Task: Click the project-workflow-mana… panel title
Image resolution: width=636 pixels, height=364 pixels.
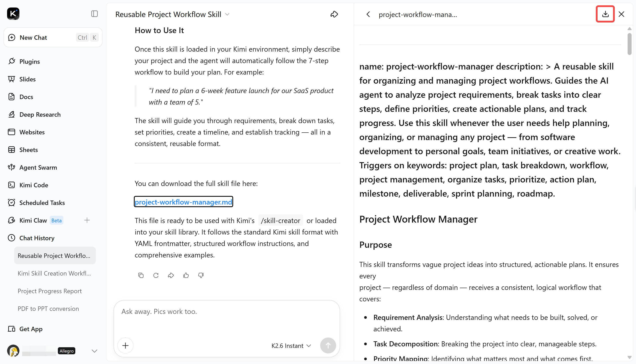Action: [418, 15]
